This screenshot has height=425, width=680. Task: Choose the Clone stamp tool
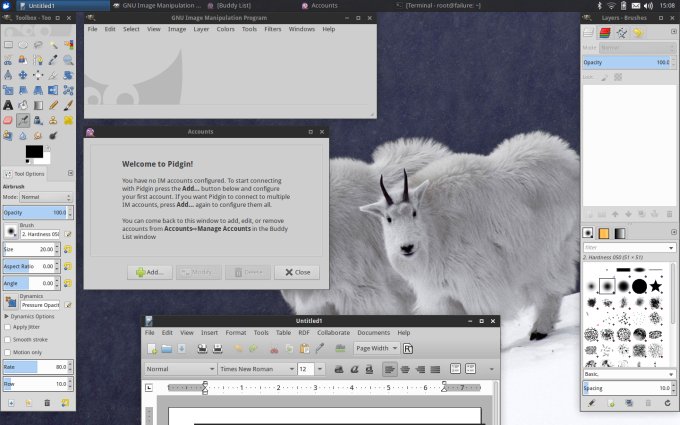tap(53, 121)
